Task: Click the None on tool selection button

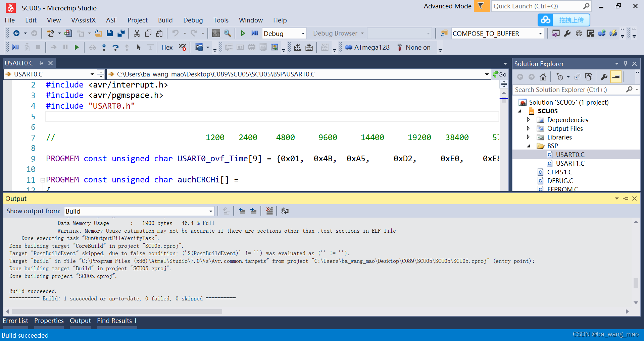Action: coord(414,47)
